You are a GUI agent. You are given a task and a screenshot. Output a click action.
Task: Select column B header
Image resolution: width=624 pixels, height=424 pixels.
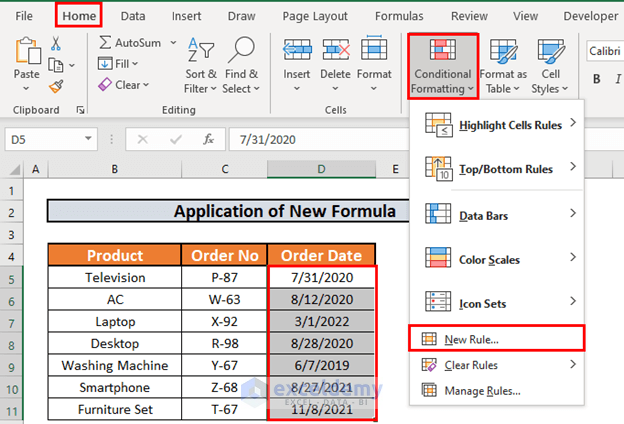115,169
